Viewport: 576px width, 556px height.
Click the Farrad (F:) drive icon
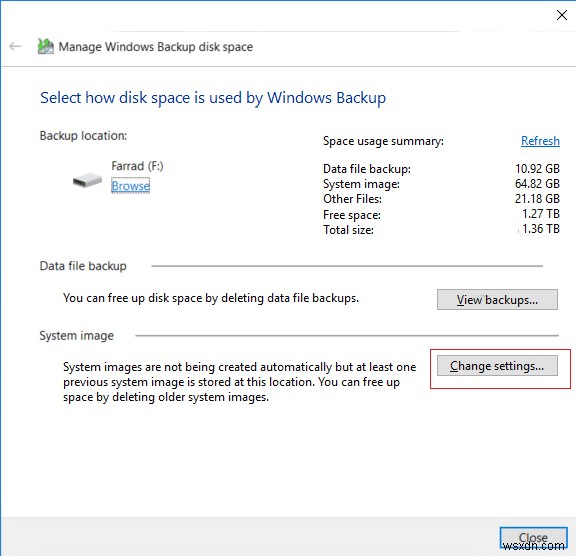(87, 180)
